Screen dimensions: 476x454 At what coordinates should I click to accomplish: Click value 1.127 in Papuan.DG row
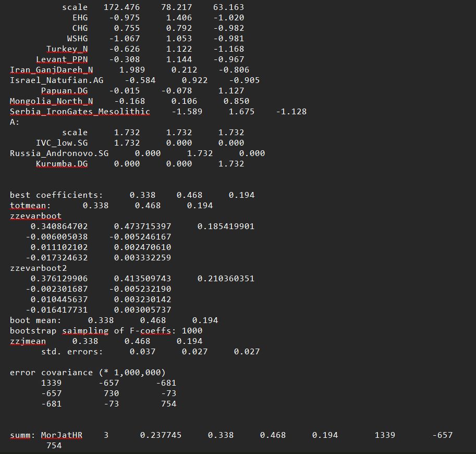231,91
